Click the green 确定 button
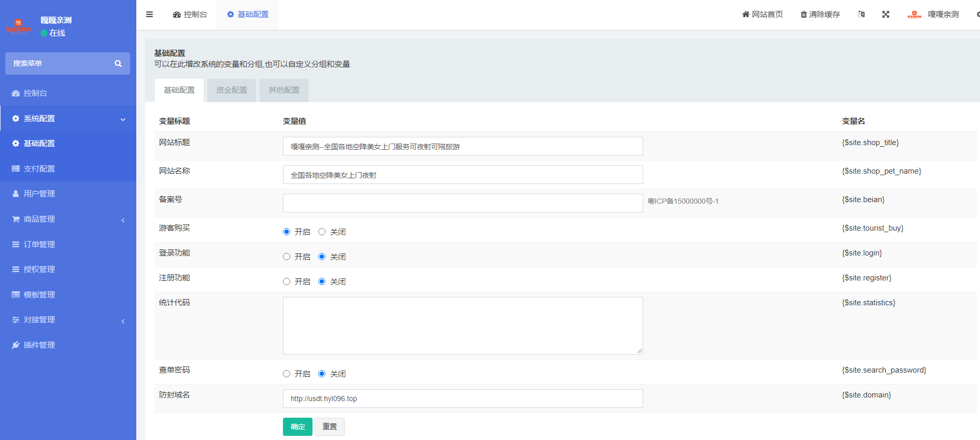The height and width of the screenshot is (440, 980). point(297,427)
